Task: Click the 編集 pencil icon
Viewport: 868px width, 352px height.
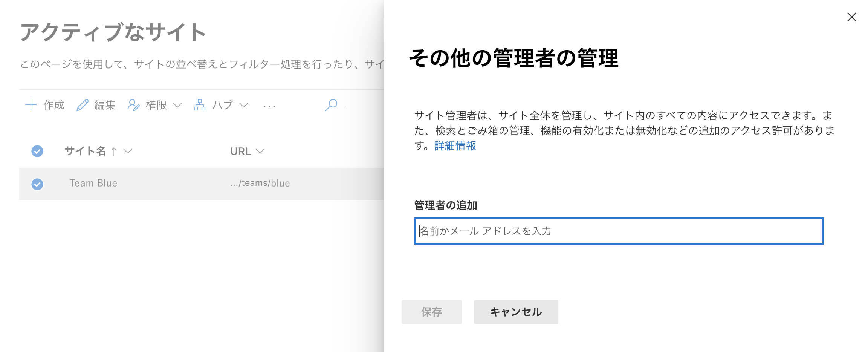Action: tap(83, 105)
